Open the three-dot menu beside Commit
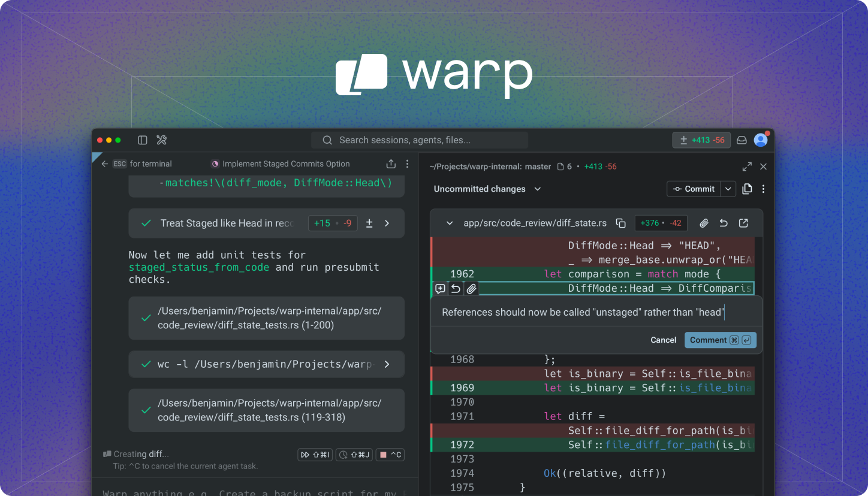Screen dimensions: 868x496 pyautogui.click(x=763, y=189)
